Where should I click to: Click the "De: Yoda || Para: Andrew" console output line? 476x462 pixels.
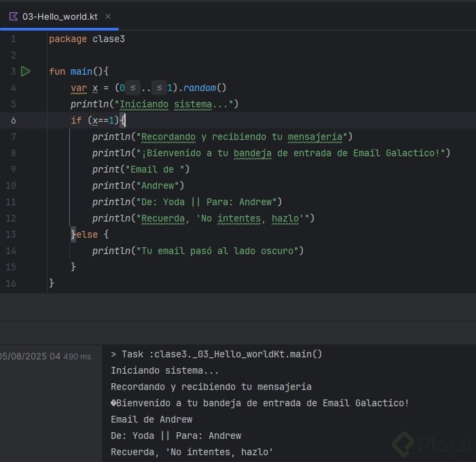[176, 436]
